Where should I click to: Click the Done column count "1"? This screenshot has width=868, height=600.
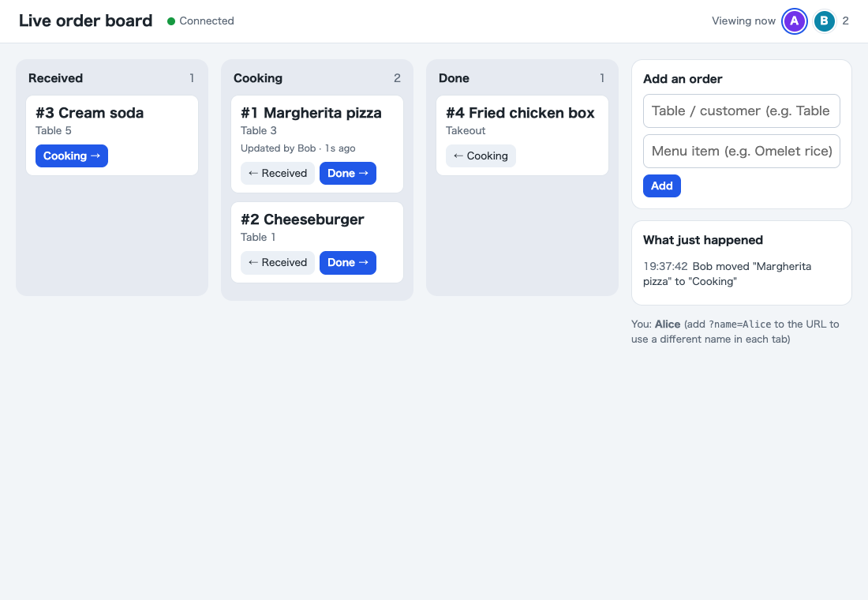pos(602,78)
